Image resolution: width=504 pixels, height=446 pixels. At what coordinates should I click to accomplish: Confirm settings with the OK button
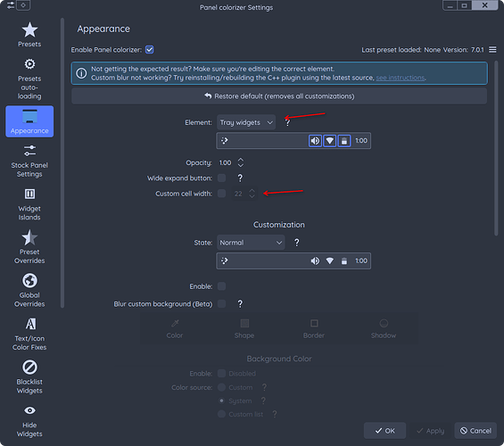384,431
